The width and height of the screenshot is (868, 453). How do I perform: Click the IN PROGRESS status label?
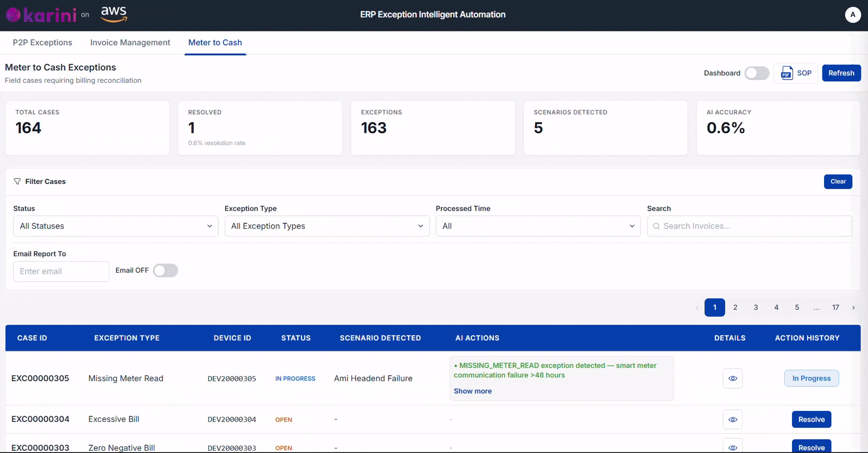coord(295,379)
